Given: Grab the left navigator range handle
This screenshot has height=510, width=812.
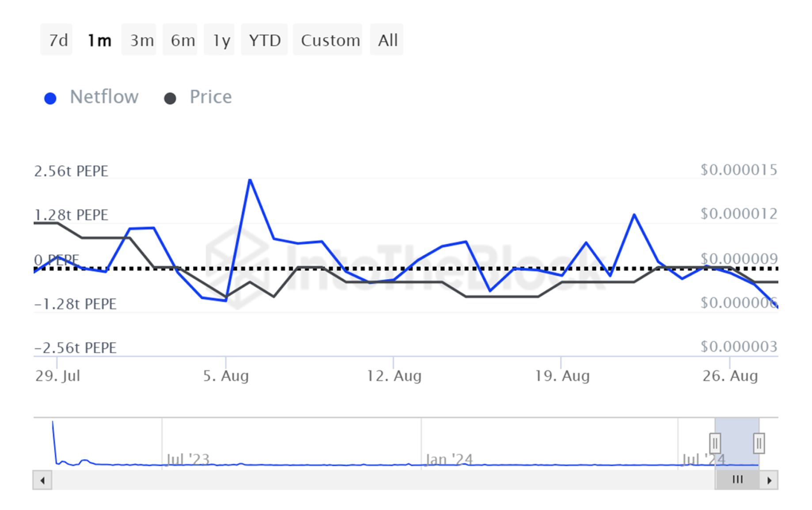Looking at the screenshot, I should point(715,443).
